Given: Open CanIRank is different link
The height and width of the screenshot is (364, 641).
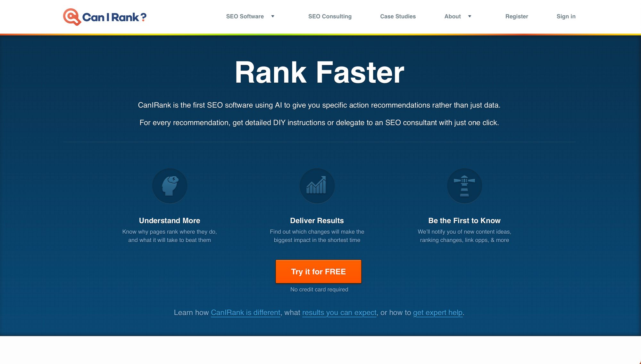Looking at the screenshot, I should tap(246, 313).
